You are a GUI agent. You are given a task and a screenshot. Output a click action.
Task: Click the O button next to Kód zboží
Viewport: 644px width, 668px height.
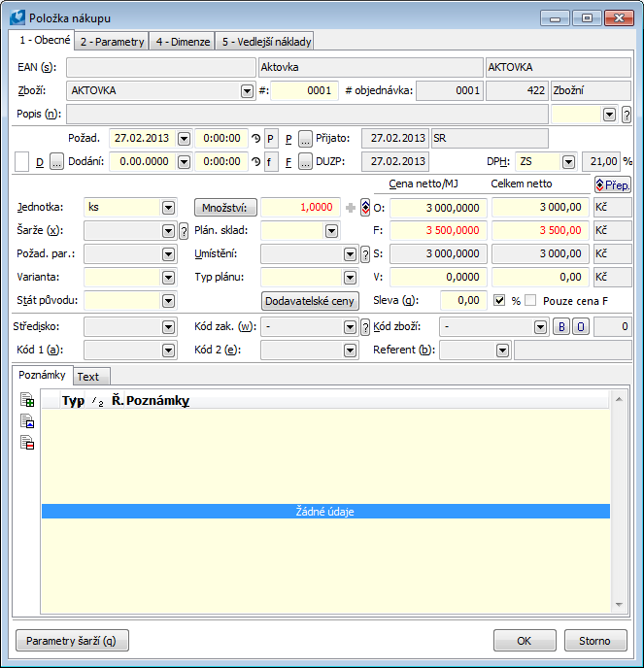tap(581, 327)
